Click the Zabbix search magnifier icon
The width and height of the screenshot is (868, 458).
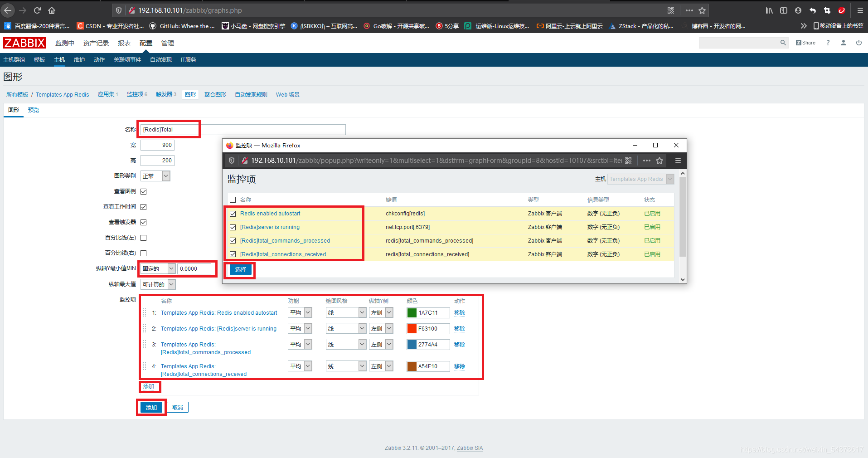coord(783,43)
